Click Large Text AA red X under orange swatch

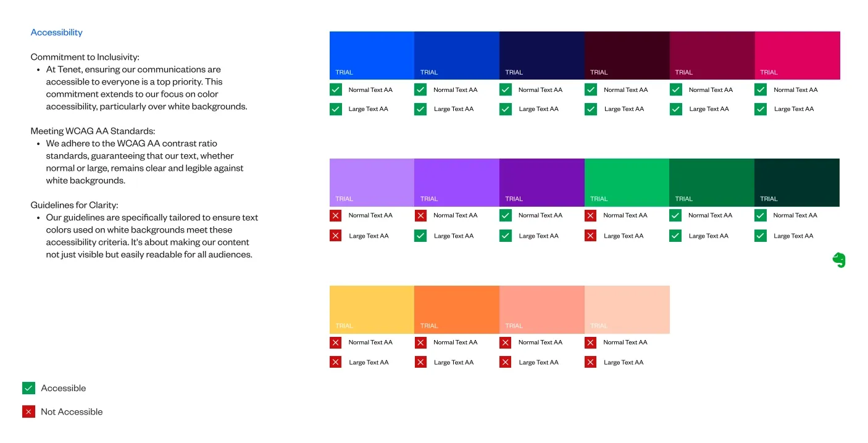(x=420, y=362)
